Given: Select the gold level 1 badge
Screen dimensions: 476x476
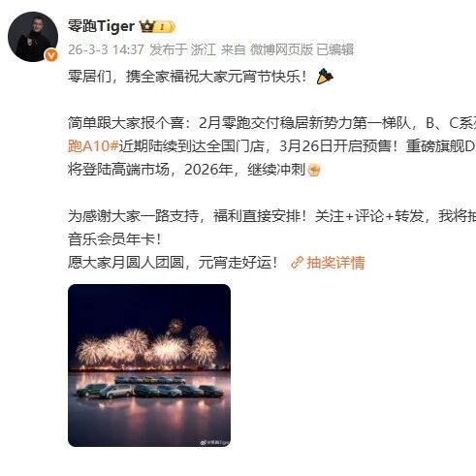Looking at the screenshot, I should (x=165, y=27).
